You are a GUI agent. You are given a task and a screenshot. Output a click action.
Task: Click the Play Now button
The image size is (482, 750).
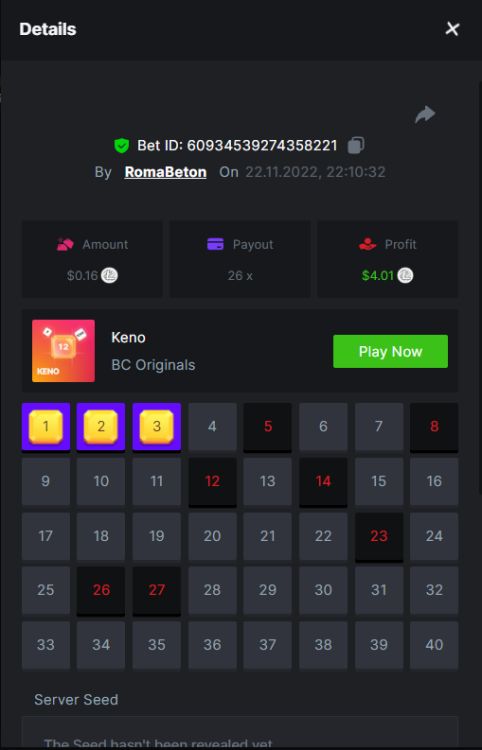click(390, 352)
